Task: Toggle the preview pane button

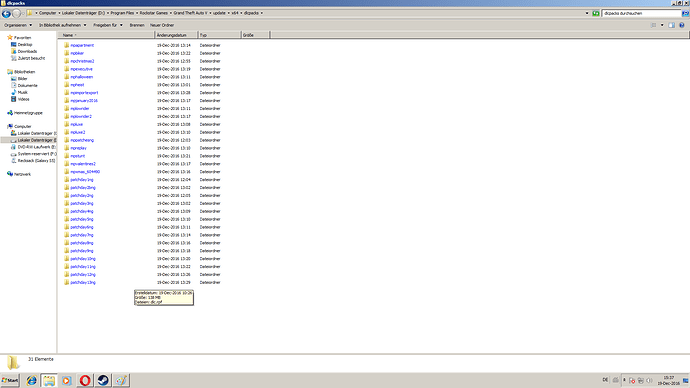Action: click(672, 25)
